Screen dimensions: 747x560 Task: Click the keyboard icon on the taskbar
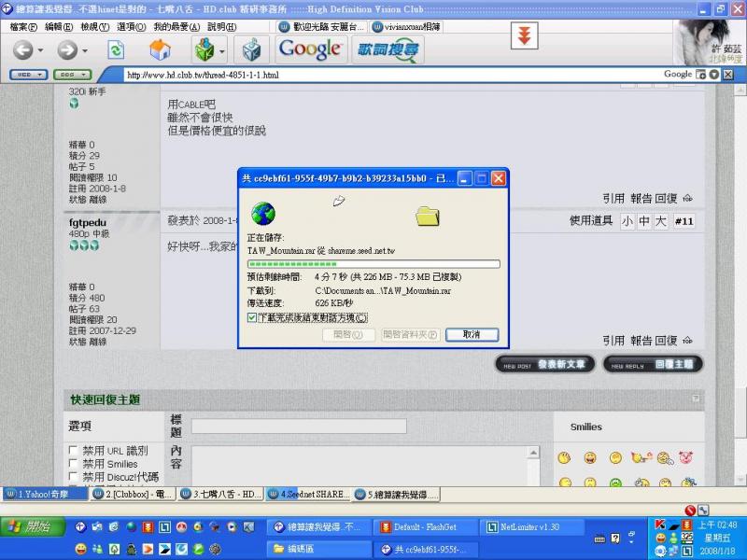click(x=599, y=539)
